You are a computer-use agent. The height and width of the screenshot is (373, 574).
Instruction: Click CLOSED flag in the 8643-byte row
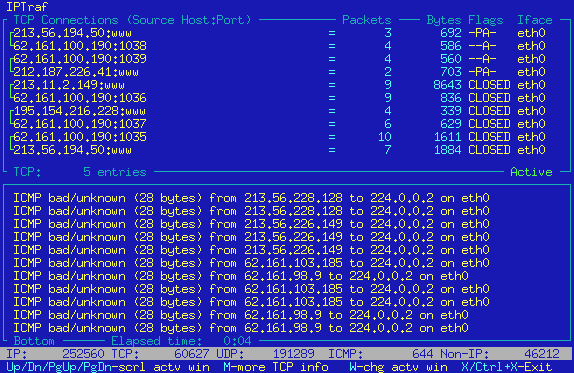[x=489, y=85]
